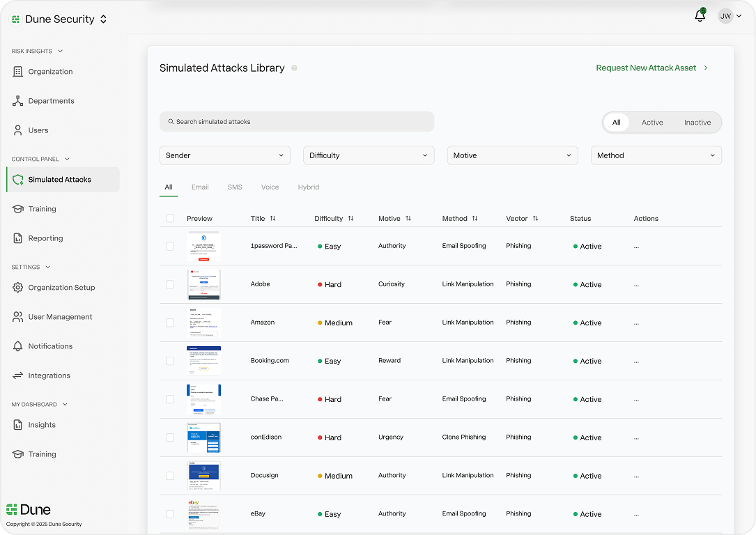Open the Sender filter dropdown

(x=224, y=155)
